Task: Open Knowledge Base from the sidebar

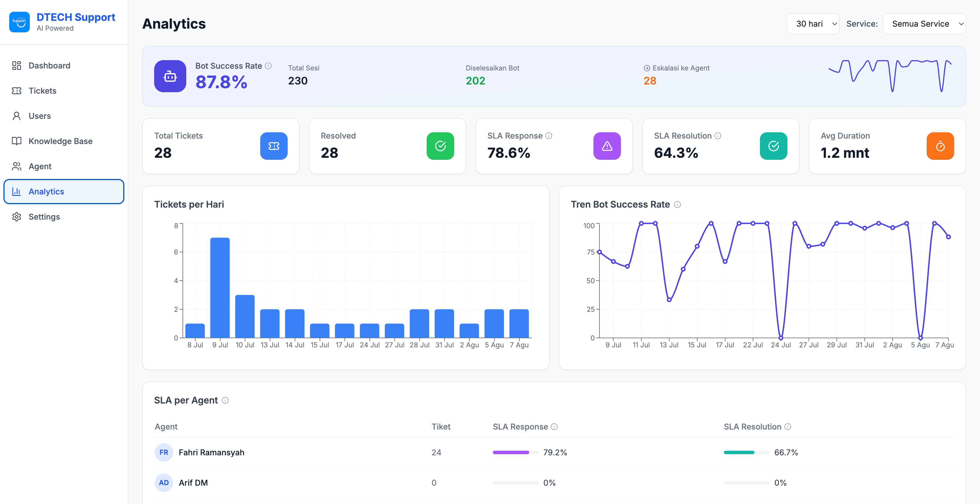Action: tap(64, 141)
